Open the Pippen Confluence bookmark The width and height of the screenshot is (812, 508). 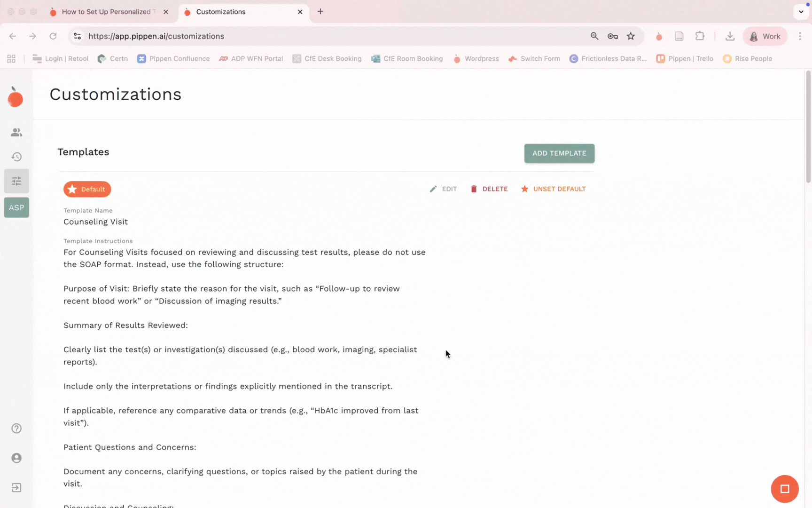click(173, 59)
